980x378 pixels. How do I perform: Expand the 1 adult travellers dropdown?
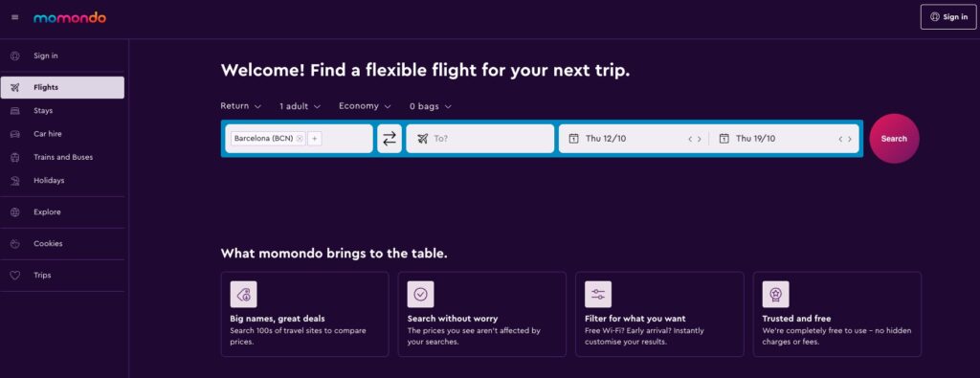(x=300, y=106)
